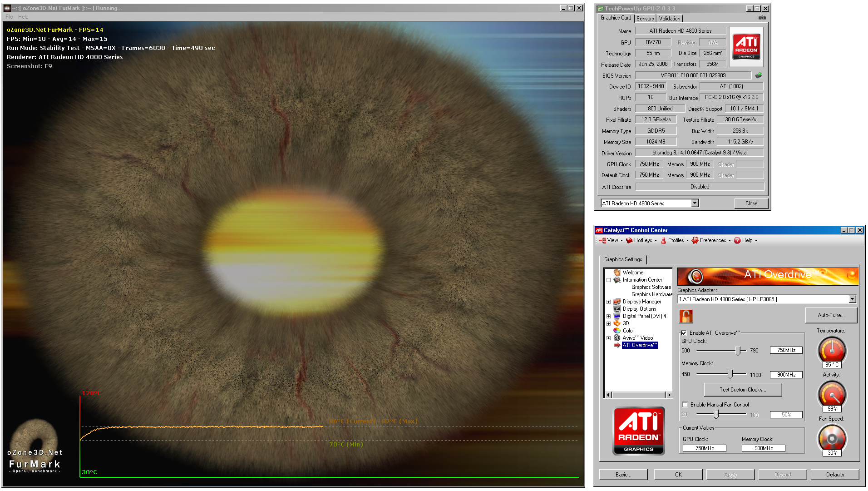The width and height of the screenshot is (868, 491).
Task: Expand the Avivo Video tree node
Action: pos(608,338)
